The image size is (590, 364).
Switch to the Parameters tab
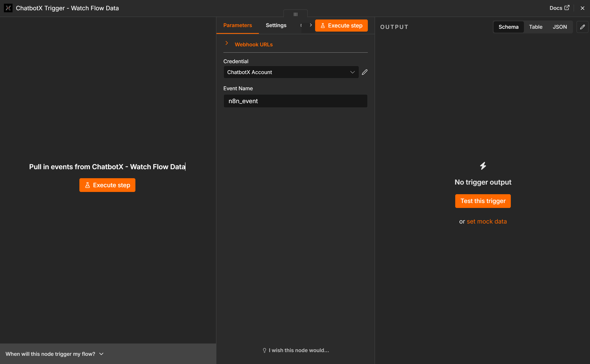tap(237, 25)
